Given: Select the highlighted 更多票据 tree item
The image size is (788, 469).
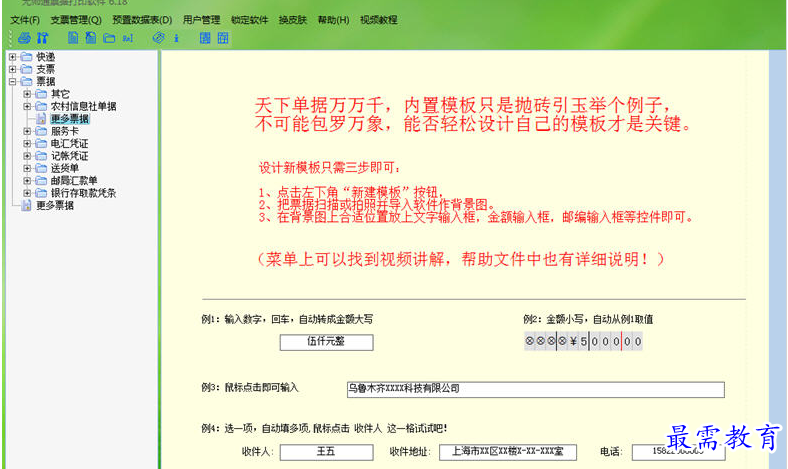Looking at the screenshot, I should point(70,119).
